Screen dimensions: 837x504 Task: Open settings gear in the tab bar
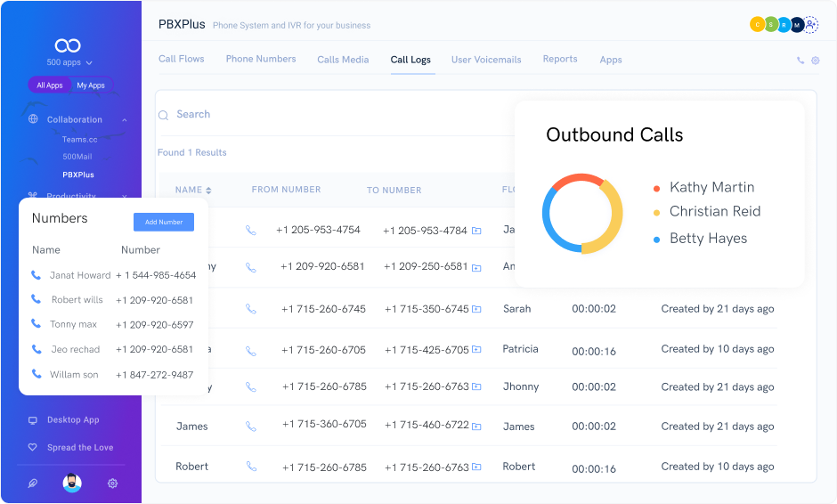point(815,61)
